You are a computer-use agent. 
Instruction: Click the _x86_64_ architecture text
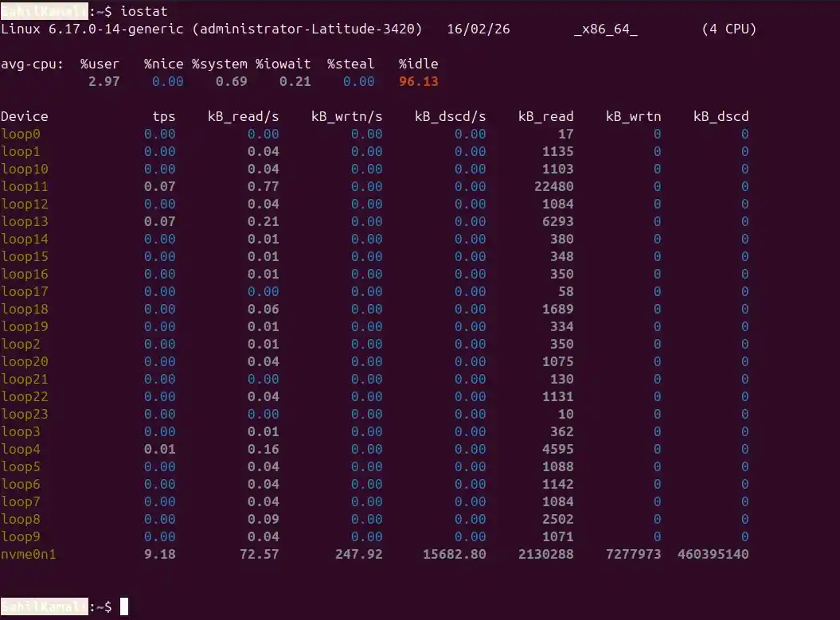point(605,29)
